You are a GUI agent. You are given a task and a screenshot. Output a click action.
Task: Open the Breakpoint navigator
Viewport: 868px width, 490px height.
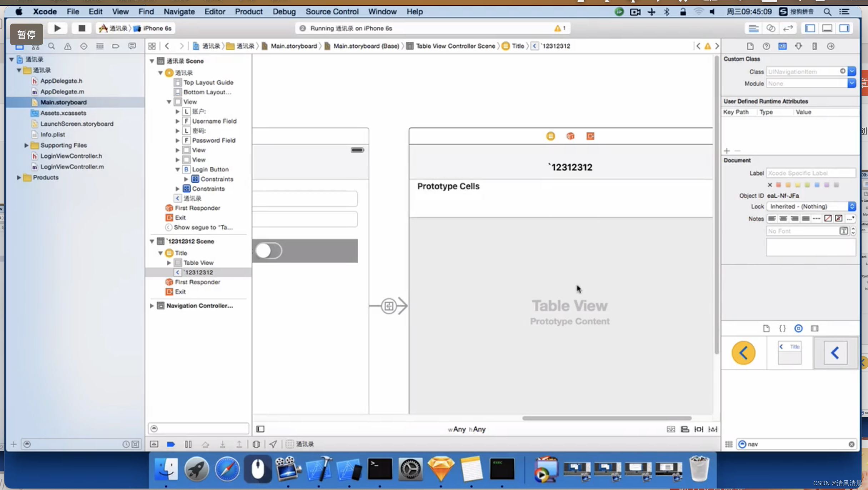point(116,46)
